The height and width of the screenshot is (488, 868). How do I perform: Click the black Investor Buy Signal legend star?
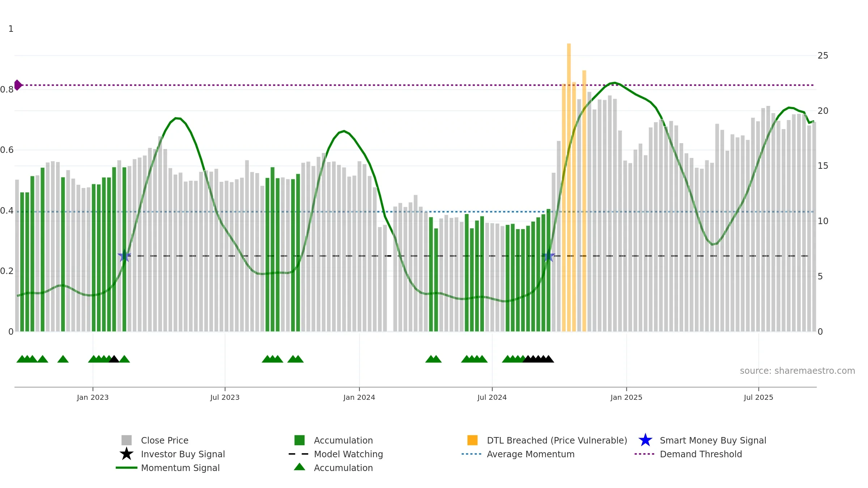pyautogui.click(x=127, y=454)
